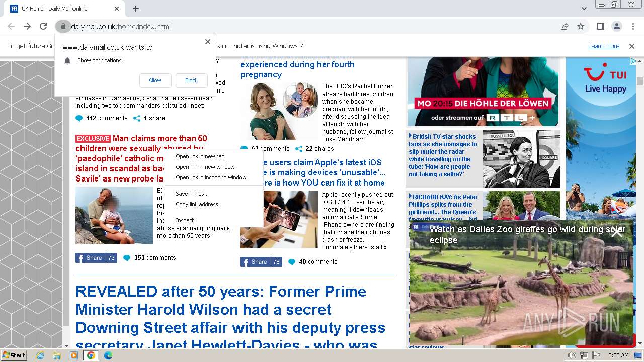
Task: Close the UK Home Daily Mail tab
Action: click(x=117, y=9)
